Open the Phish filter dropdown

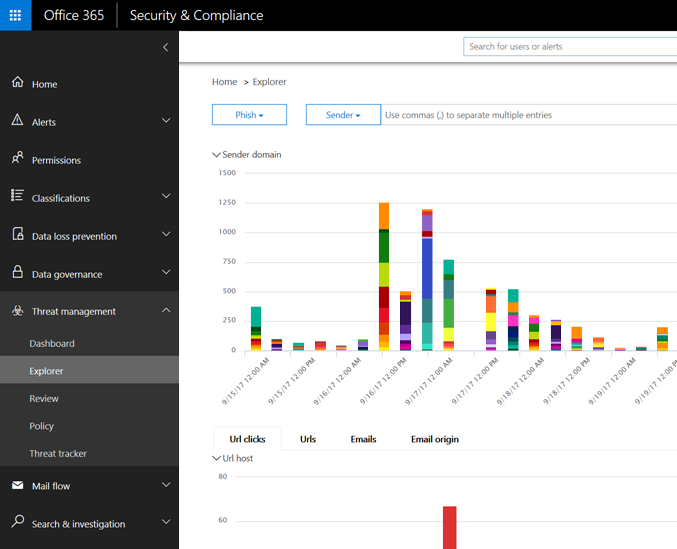click(249, 115)
